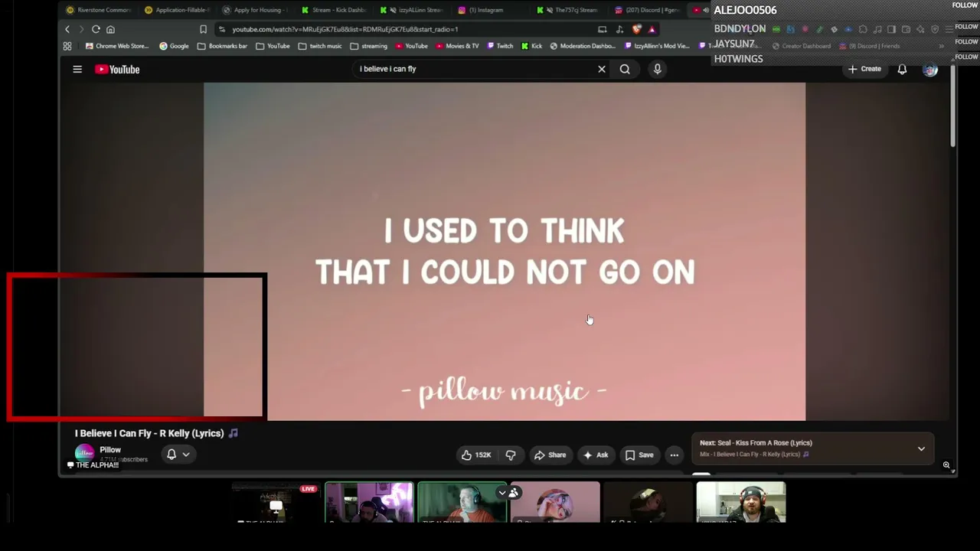Viewport: 980px width, 551px height.
Task: Open YouTube notifications bell in header
Action: [x=902, y=70]
